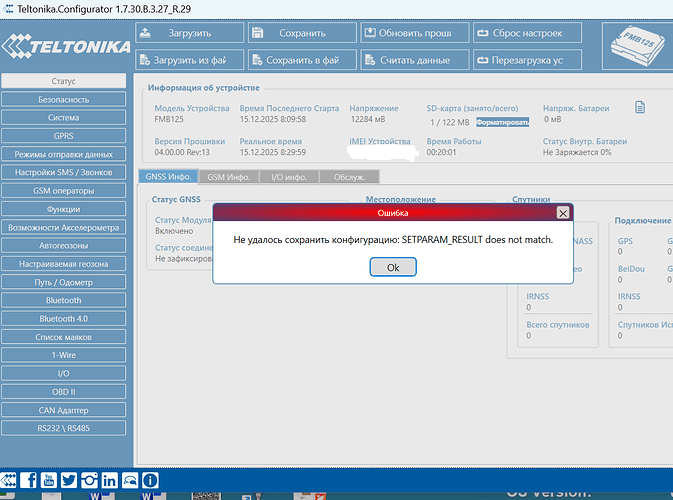
Task: Collapse sidebar with double-arrow icon
Action: point(9,481)
